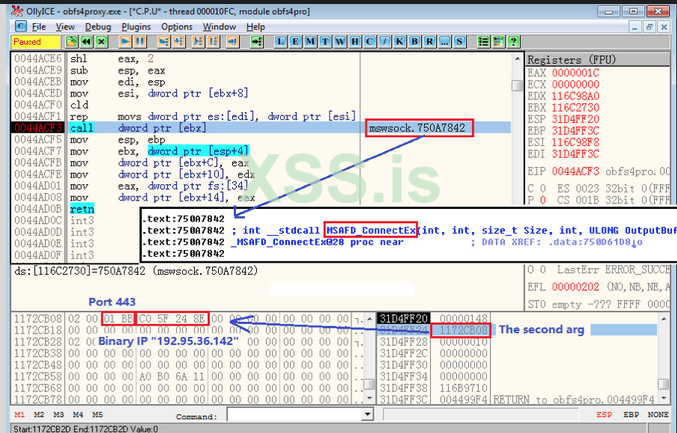Click disassembly pane scrollbar up arrow
Image resolution: width=677 pixels, height=433 pixels.
[517, 58]
